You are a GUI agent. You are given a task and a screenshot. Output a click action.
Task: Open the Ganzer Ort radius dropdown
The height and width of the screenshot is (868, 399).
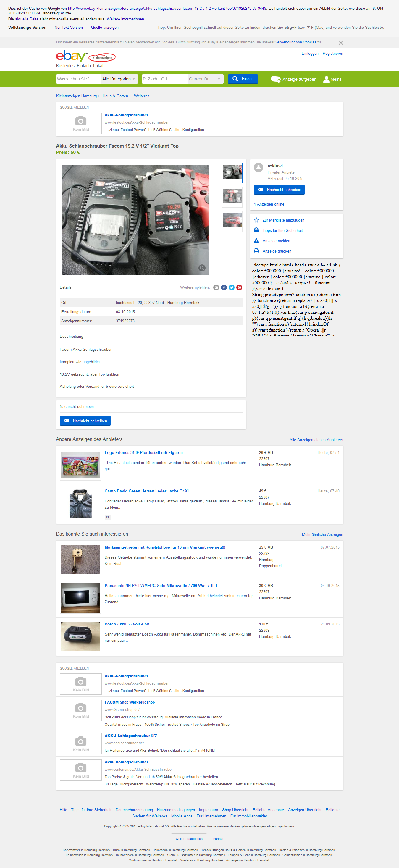(206, 79)
